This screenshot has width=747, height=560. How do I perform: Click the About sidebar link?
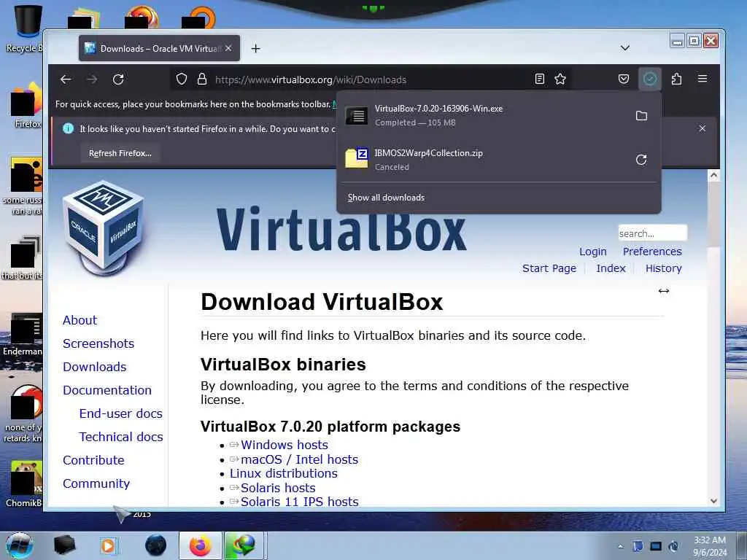(80, 320)
